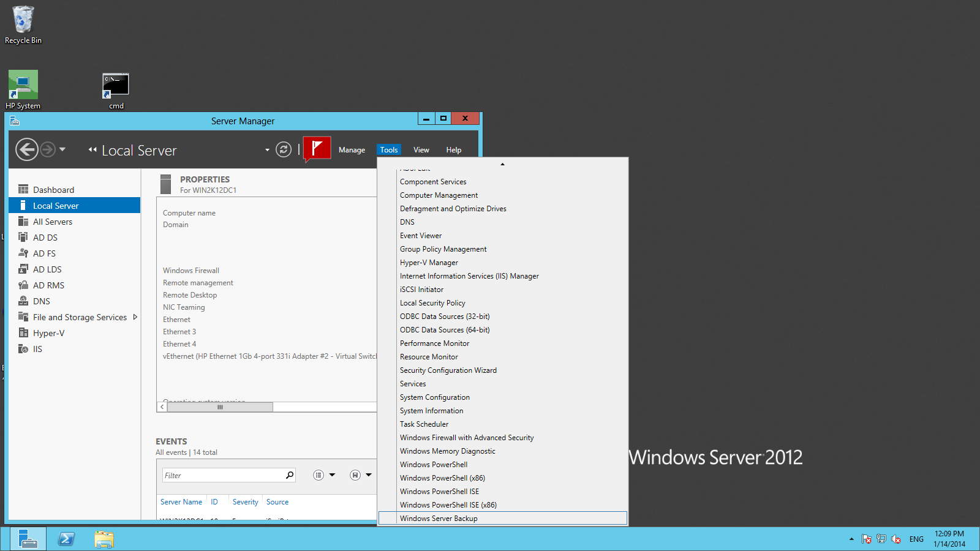Click the Properties scrollbar left arrow
The image size is (980, 551).
click(x=162, y=407)
